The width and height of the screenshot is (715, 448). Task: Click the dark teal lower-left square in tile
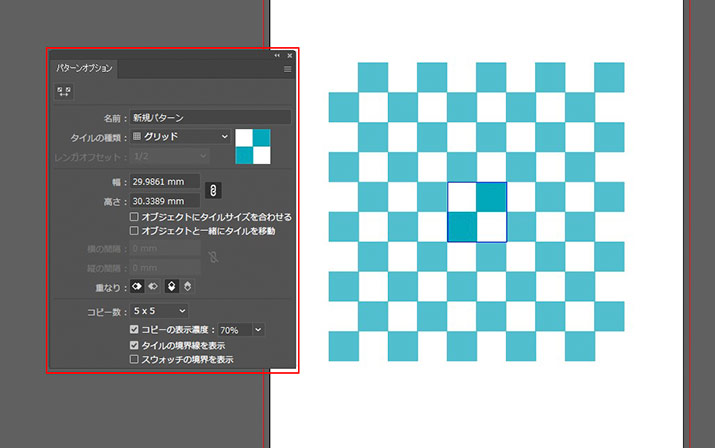pos(462,227)
